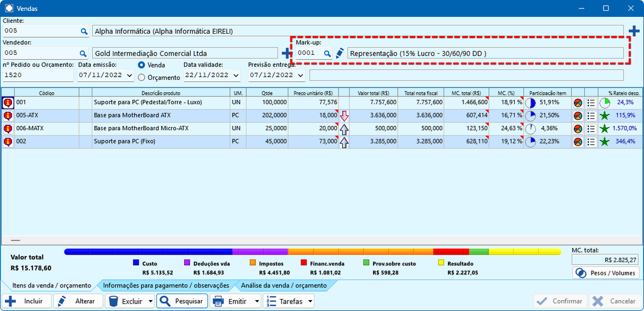Click the Mark-up search magnifier icon
This screenshot has height=311, width=644.
327,53
